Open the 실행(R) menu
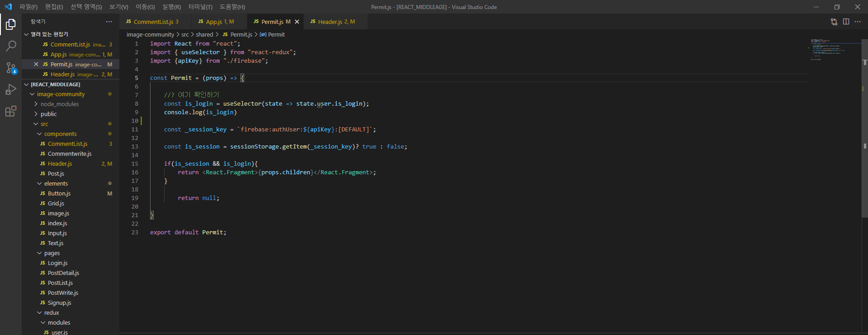The image size is (868, 335). 172,7
